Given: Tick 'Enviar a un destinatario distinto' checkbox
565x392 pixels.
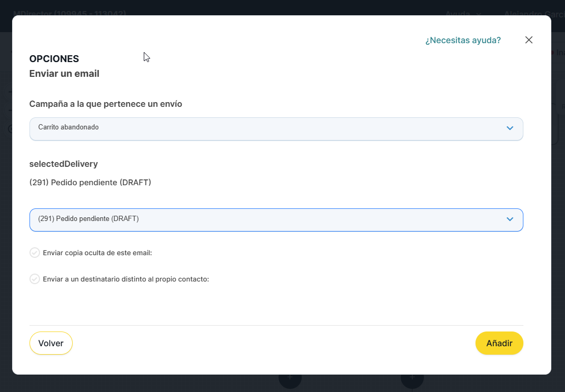Looking at the screenshot, I should click(x=35, y=279).
